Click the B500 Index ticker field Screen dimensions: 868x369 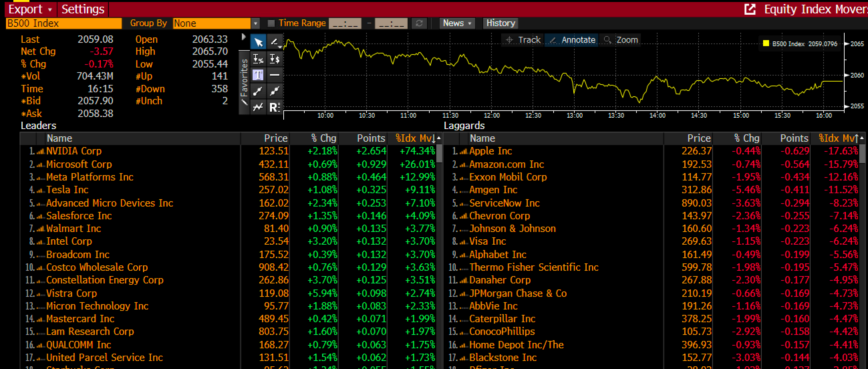(64, 23)
